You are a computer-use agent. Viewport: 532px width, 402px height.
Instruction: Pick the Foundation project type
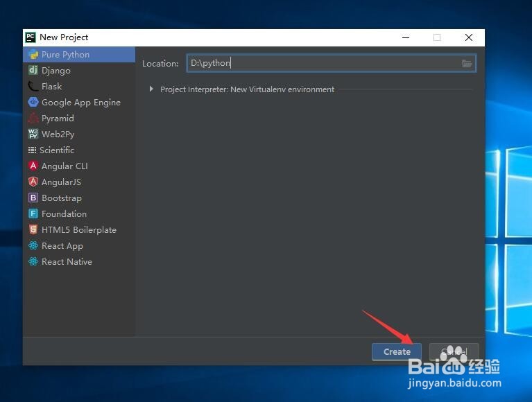click(x=78, y=213)
